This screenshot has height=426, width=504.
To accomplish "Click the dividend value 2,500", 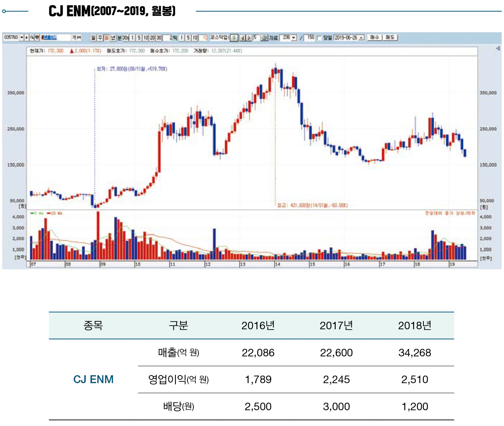I will click(x=258, y=406).
